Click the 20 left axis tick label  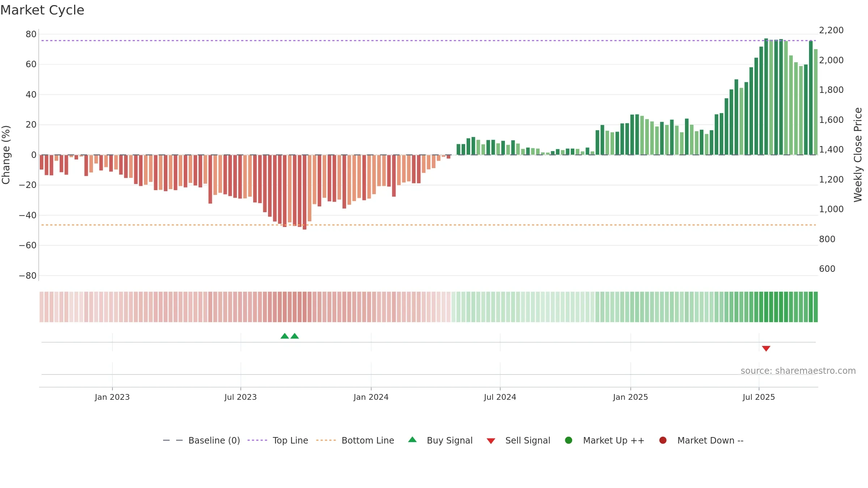click(x=31, y=124)
